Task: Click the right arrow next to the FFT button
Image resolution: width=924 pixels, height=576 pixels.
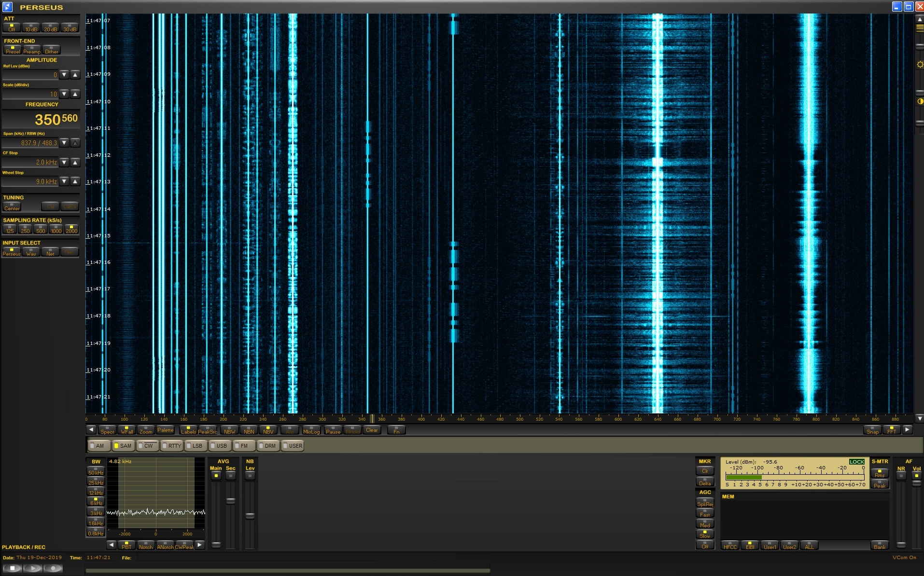Action: tap(907, 429)
